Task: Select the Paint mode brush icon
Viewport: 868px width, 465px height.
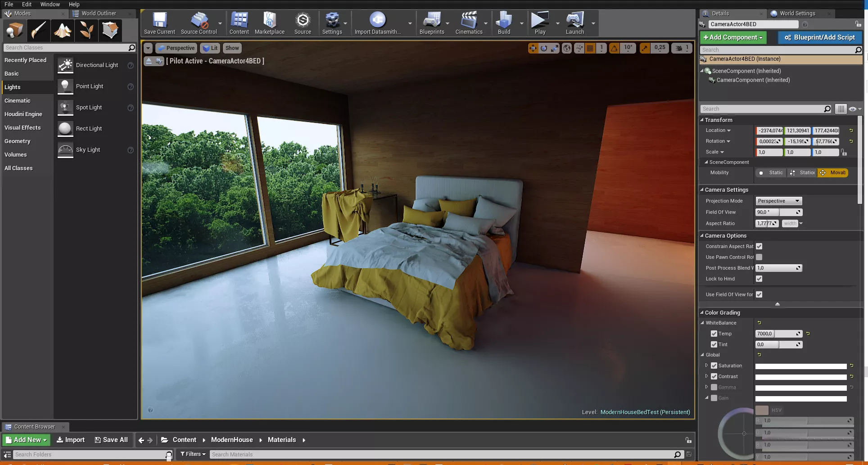Action: 38,31
